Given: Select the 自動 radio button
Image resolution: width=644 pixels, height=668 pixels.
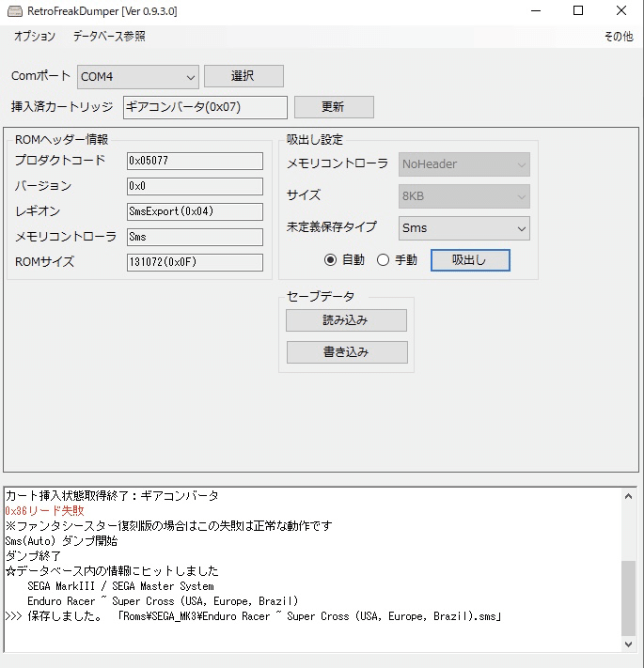Looking at the screenshot, I should click(344, 260).
